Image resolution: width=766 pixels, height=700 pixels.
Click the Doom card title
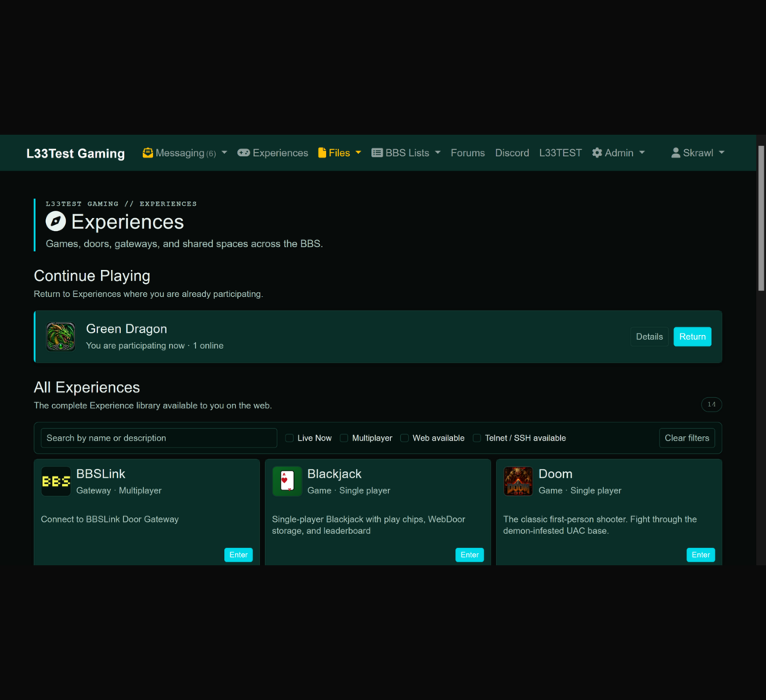pyautogui.click(x=556, y=474)
